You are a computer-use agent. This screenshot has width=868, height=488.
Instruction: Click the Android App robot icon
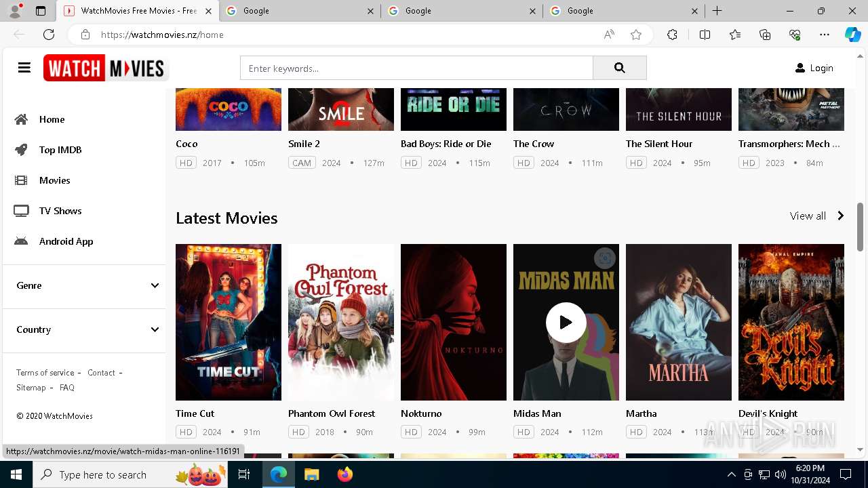tap(22, 241)
